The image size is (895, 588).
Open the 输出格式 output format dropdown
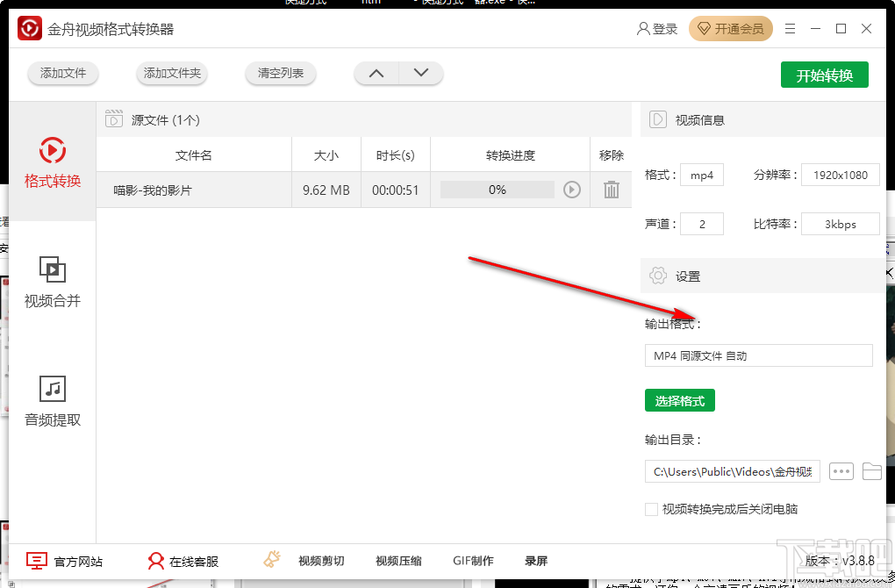pos(758,355)
